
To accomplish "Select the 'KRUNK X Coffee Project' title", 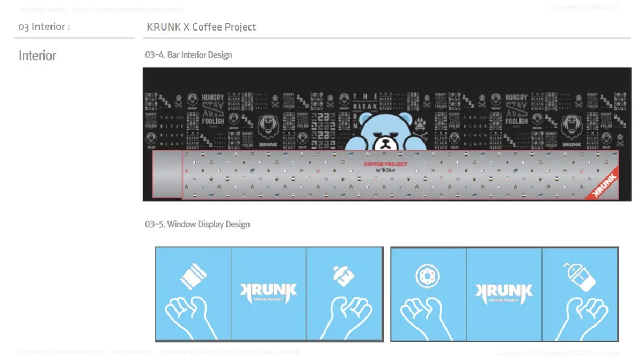I will [x=201, y=27].
